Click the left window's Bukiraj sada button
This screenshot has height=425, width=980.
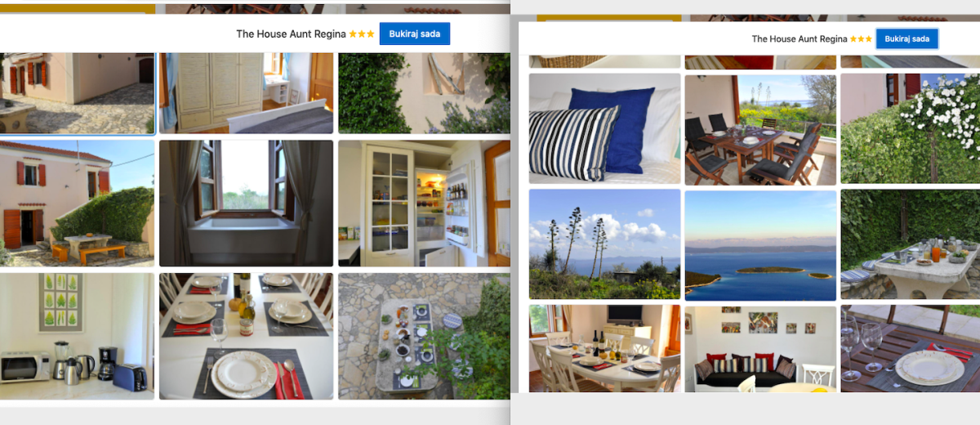[414, 34]
